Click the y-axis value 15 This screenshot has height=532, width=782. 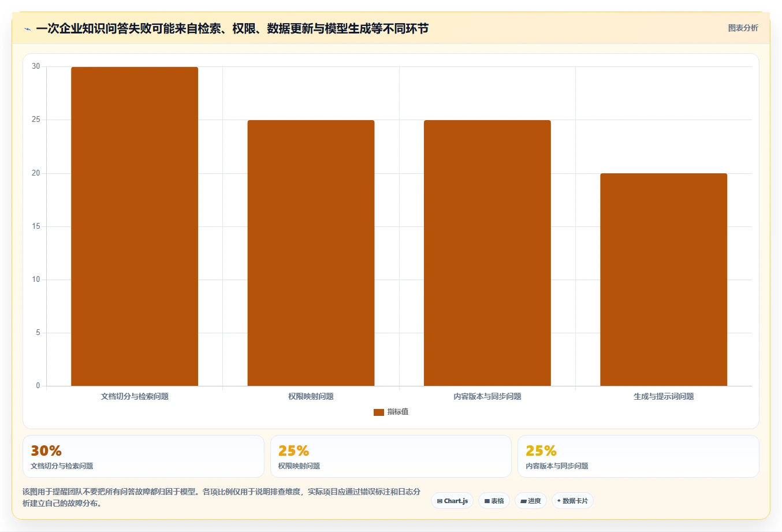click(36, 226)
